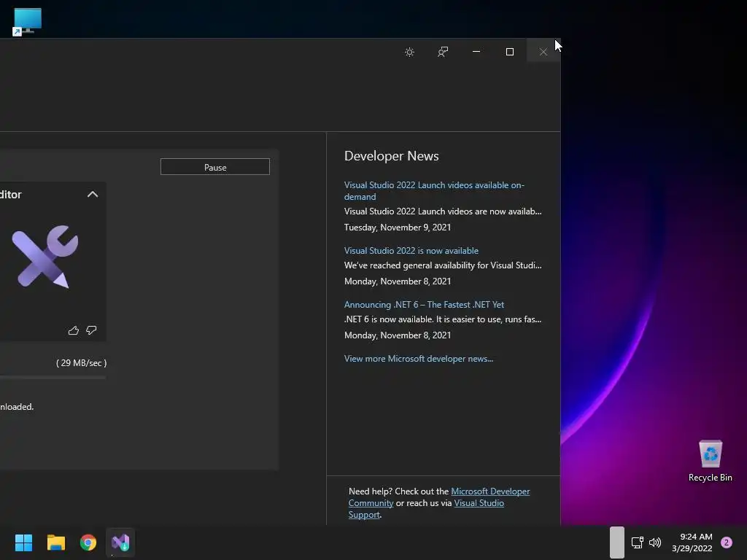Maximize the Visual Studio Installer window
Image resolution: width=747 pixels, height=560 pixels.
tap(510, 52)
